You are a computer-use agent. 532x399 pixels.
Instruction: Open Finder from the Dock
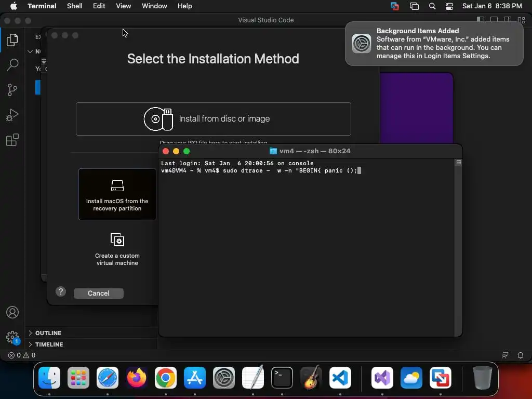(x=49, y=378)
